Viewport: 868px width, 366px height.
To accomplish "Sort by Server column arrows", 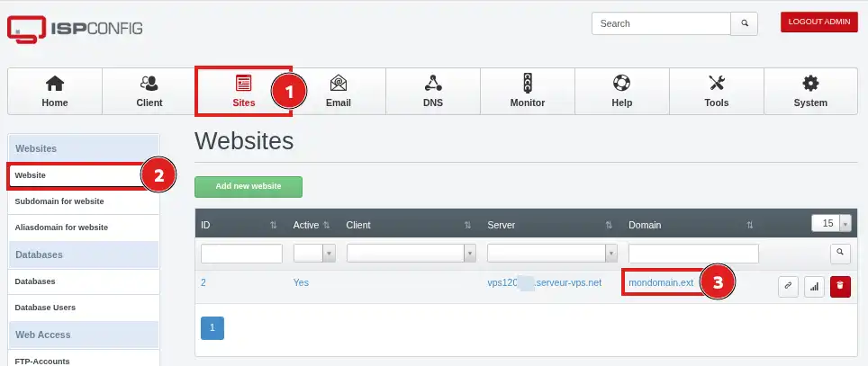I will click(x=609, y=225).
